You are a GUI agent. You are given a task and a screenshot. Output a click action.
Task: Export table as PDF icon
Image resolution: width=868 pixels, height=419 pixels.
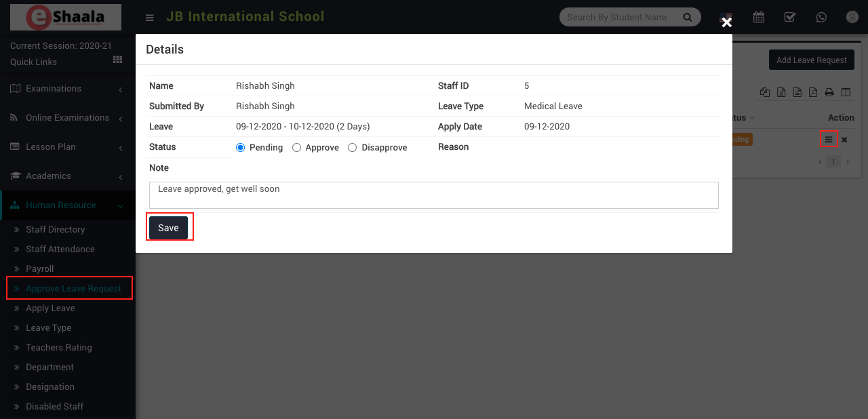pos(813,93)
